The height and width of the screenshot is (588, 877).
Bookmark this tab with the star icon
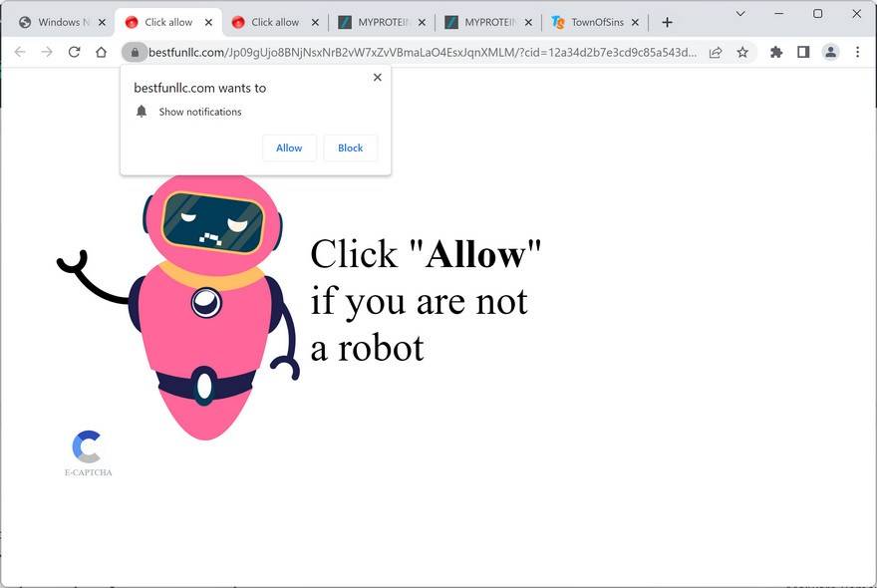click(x=742, y=52)
